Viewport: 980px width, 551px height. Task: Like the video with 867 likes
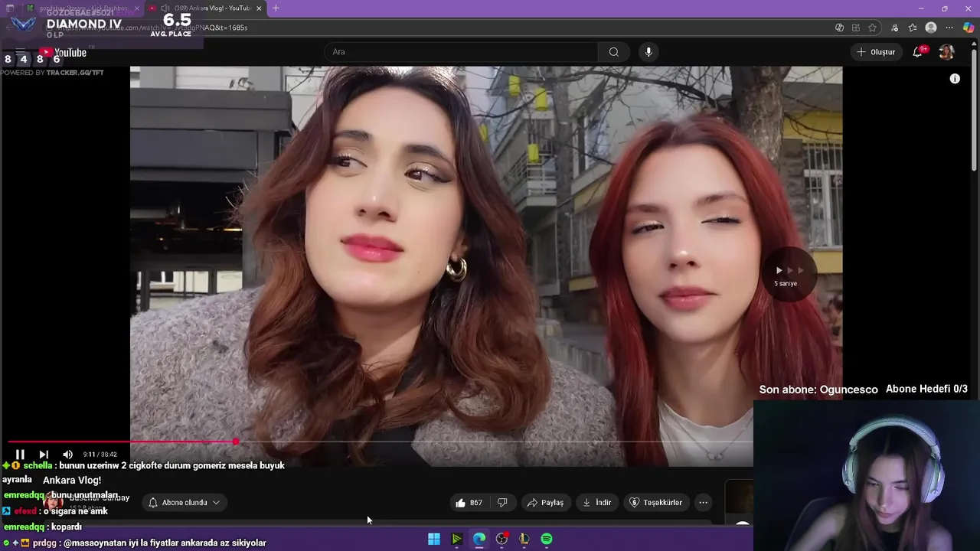[469, 503]
